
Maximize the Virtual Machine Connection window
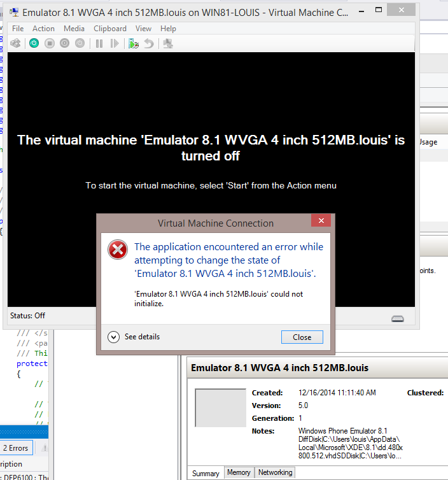coord(379,10)
